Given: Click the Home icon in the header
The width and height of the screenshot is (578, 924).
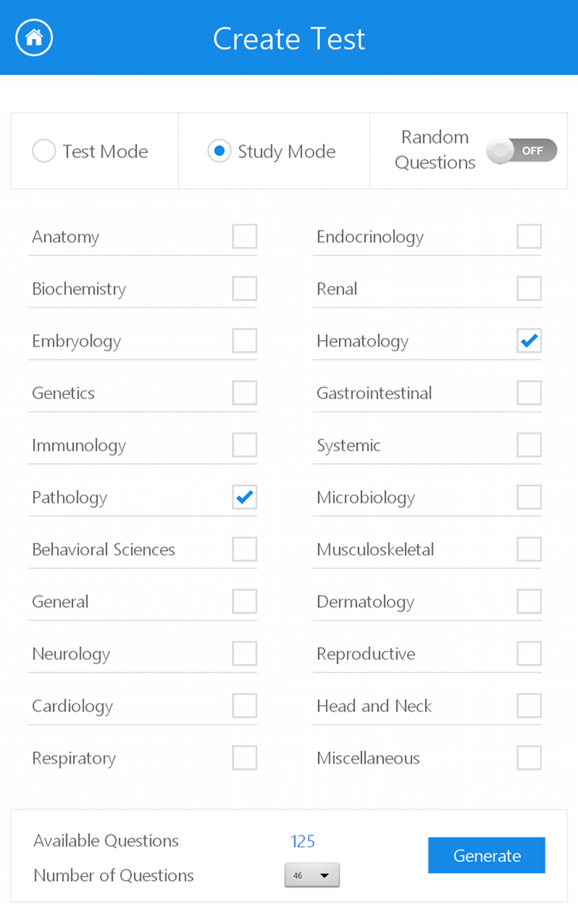Looking at the screenshot, I should click(33, 38).
